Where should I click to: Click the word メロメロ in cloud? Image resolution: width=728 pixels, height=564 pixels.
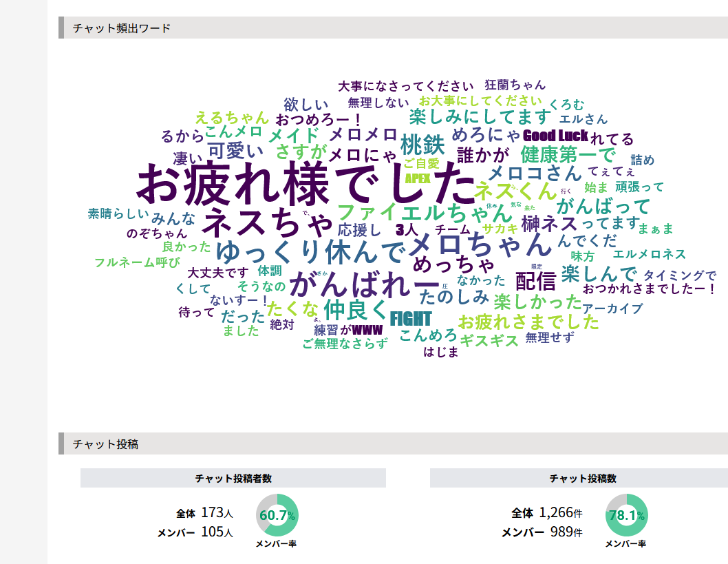[x=363, y=134]
